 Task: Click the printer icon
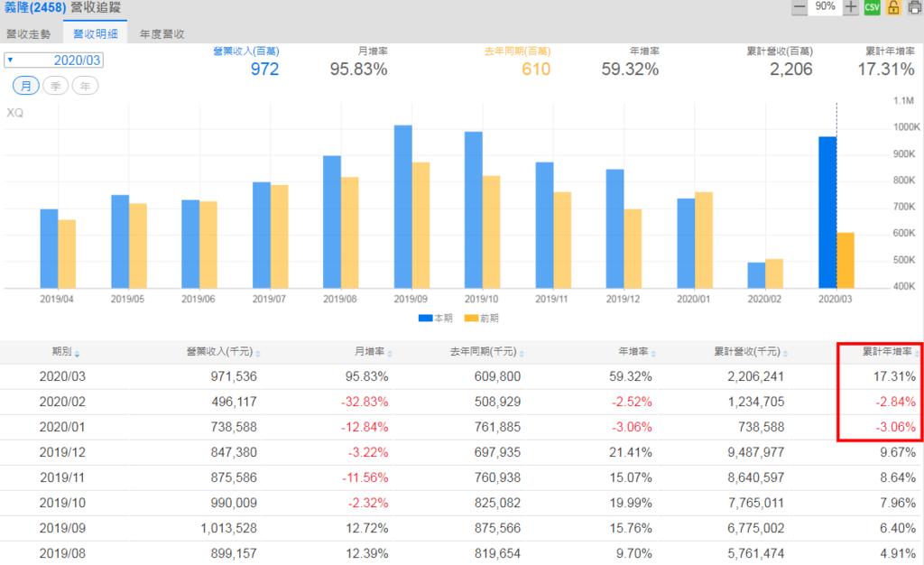(x=915, y=7)
